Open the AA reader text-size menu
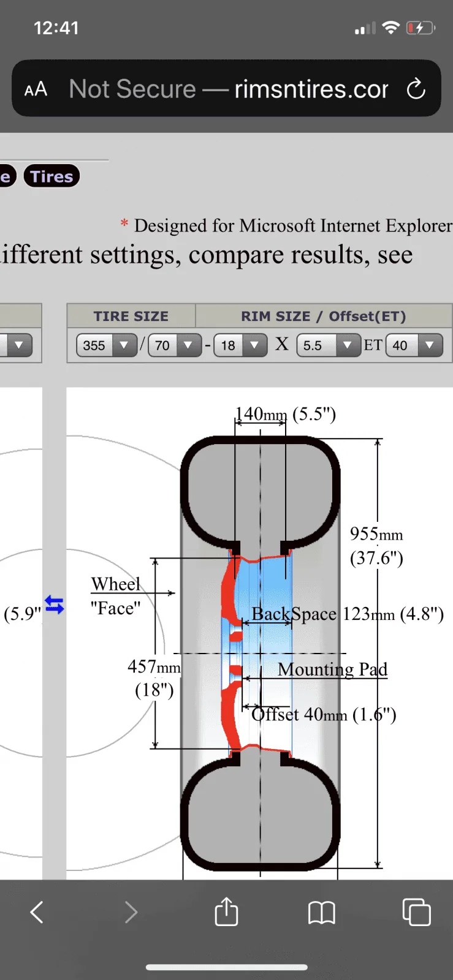Screen dimensions: 453x980 pyautogui.click(x=36, y=89)
